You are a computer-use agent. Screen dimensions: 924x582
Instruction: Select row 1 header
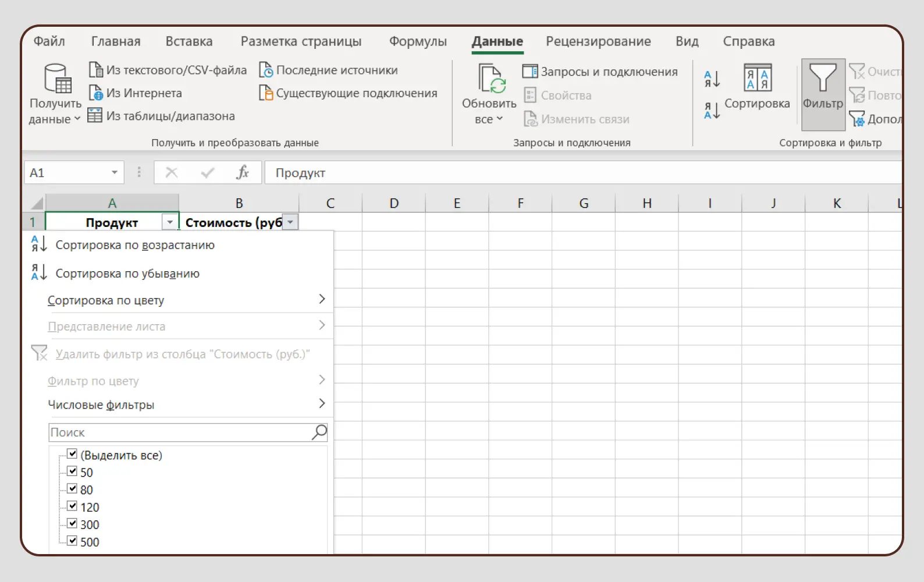(x=33, y=222)
